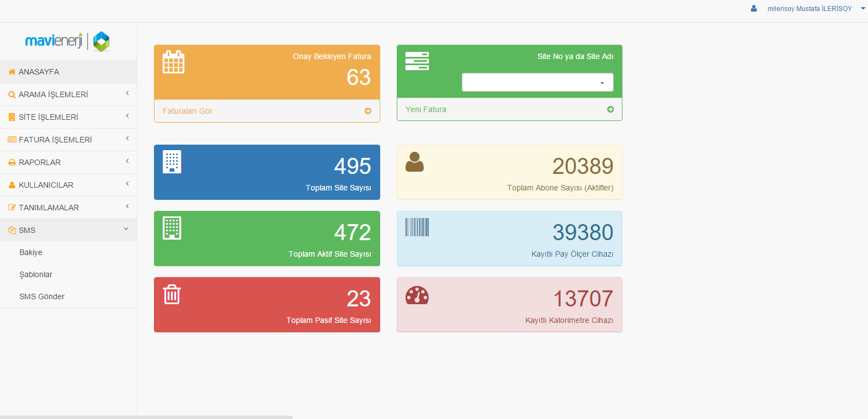
Task: Click the Yeni Fatura link
Action: point(426,109)
